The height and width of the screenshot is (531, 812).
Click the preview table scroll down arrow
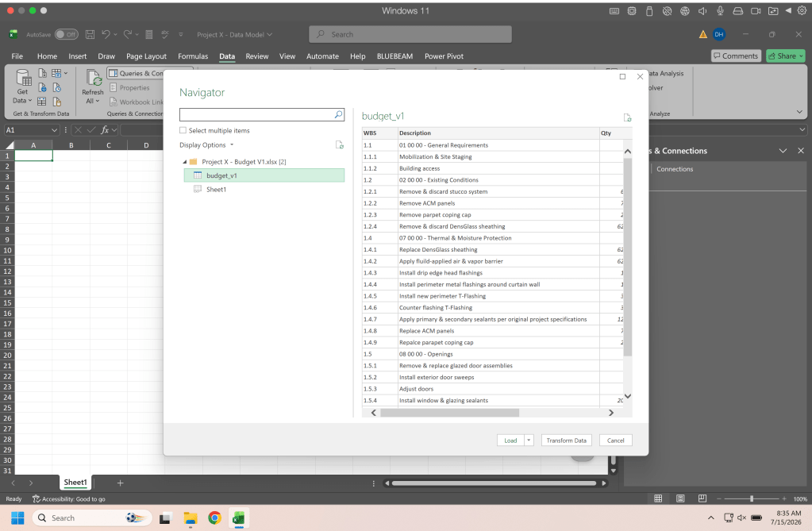pyautogui.click(x=628, y=396)
